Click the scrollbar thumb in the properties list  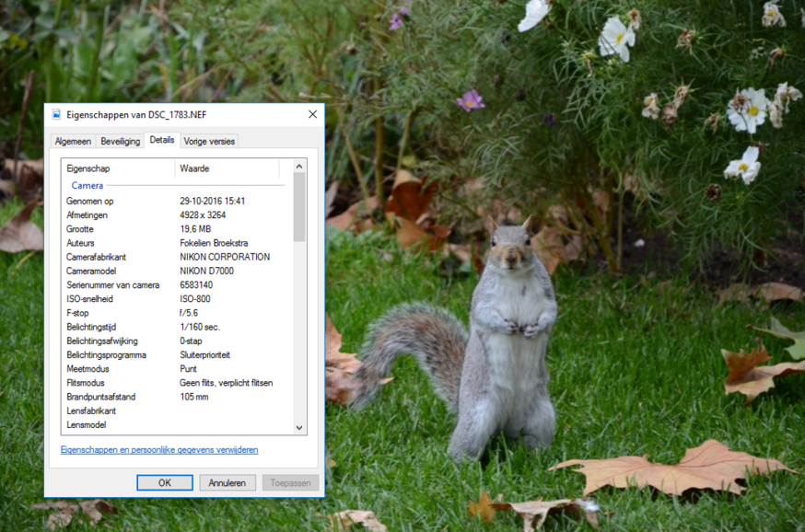coord(298,206)
